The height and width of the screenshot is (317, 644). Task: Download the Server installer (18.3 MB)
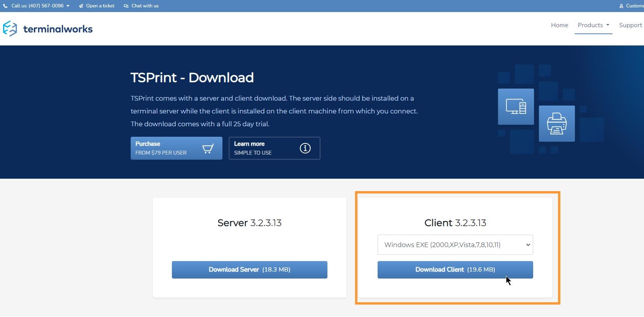tap(250, 270)
